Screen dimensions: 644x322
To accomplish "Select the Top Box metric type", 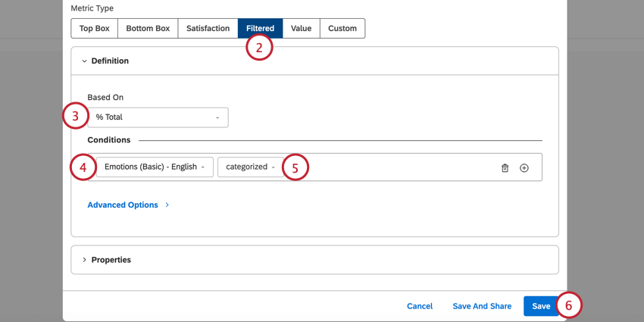I will point(95,29).
